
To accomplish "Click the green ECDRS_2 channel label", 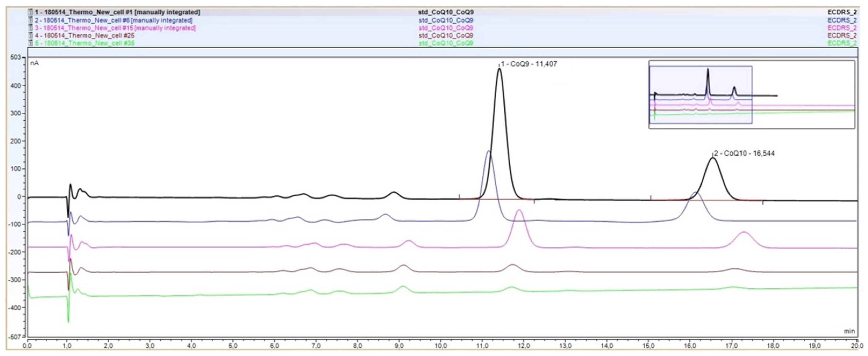I will coord(842,43).
